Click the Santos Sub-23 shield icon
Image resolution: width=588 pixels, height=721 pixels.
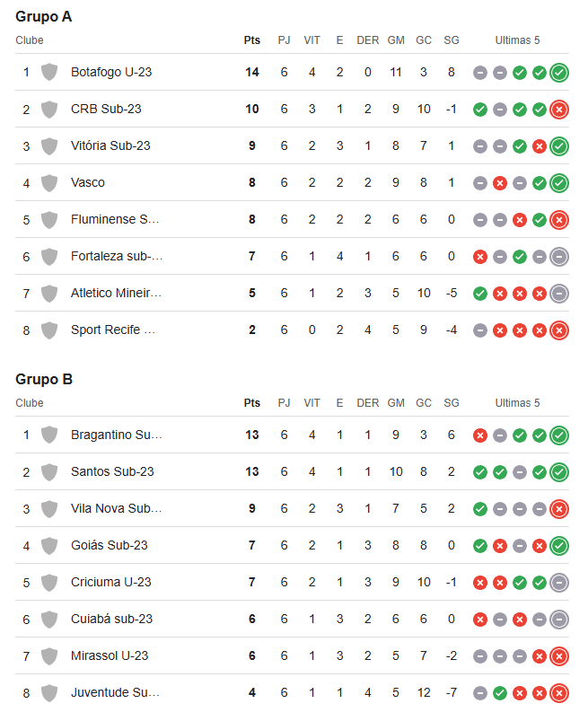49,471
